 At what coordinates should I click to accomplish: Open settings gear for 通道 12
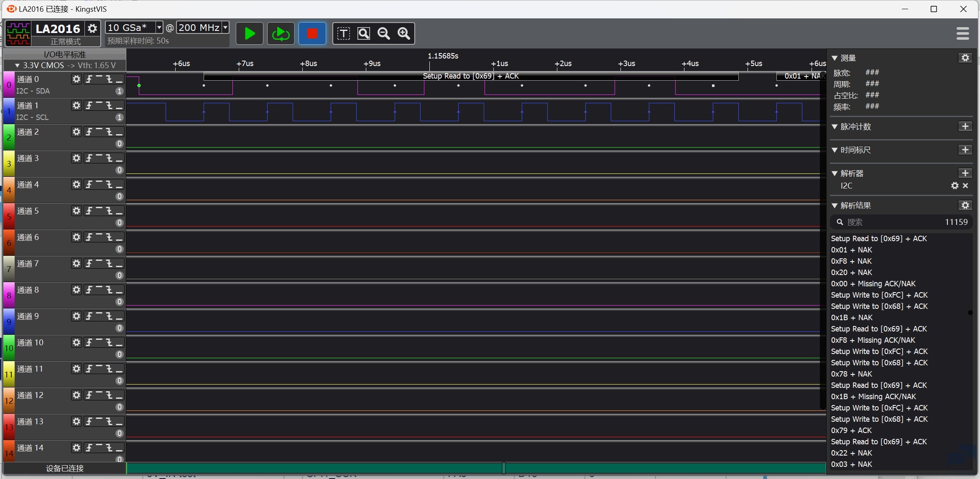click(x=76, y=395)
